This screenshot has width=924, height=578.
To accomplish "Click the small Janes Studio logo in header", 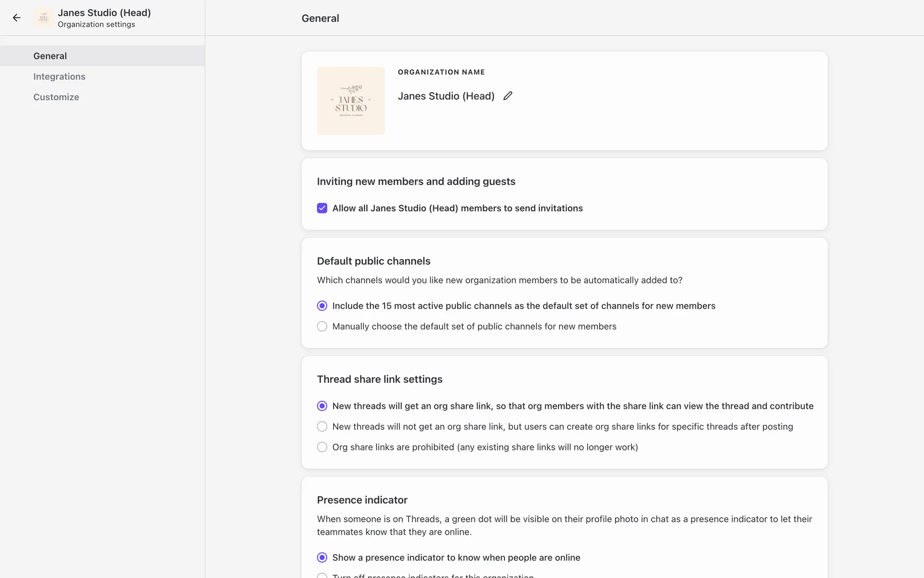I will (x=44, y=18).
